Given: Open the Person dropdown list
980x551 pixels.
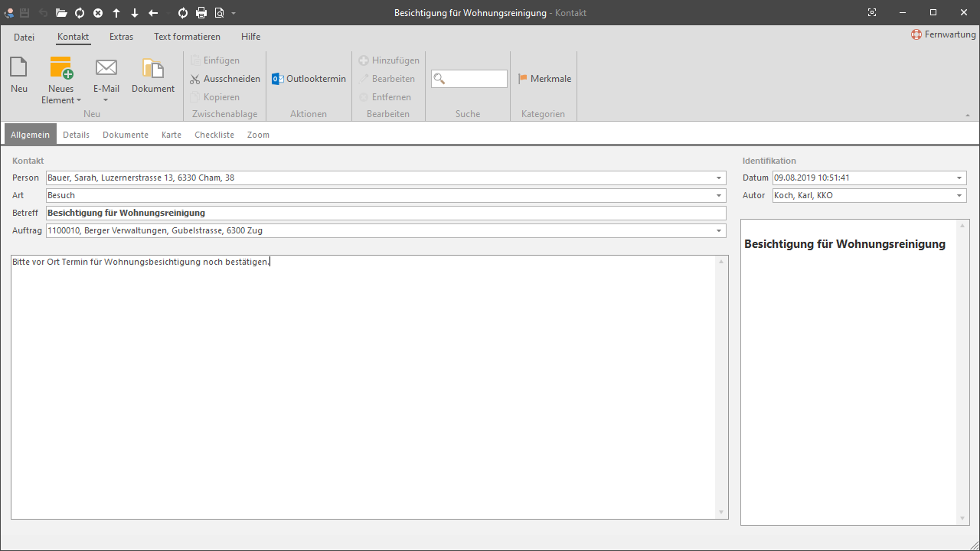Looking at the screenshot, I should click(719, 178).
